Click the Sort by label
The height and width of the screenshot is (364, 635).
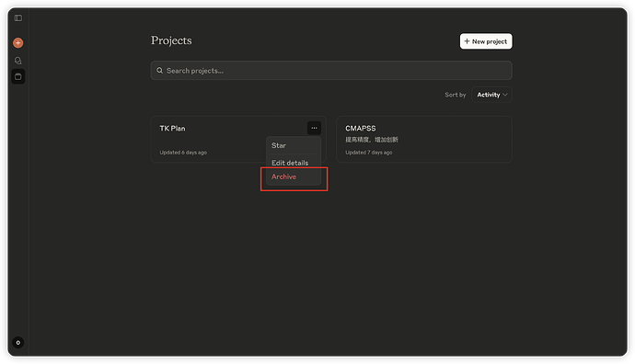456,95
